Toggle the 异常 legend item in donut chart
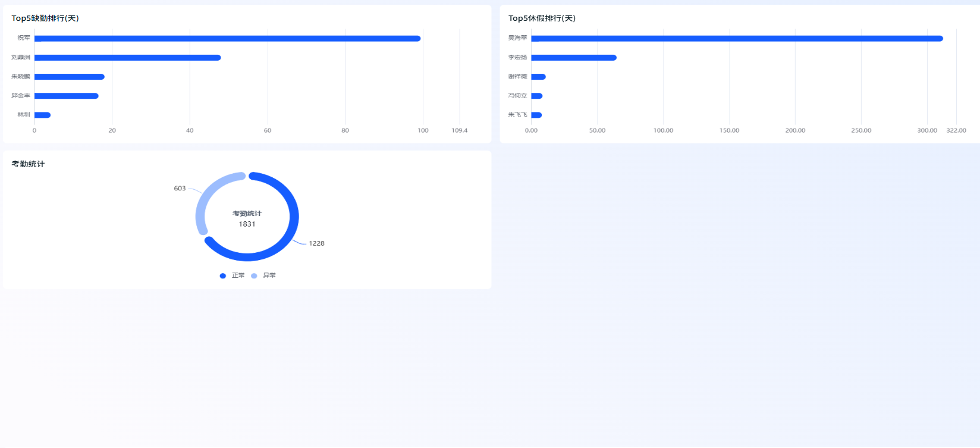980x448 pixels. (x=263, y=275)
